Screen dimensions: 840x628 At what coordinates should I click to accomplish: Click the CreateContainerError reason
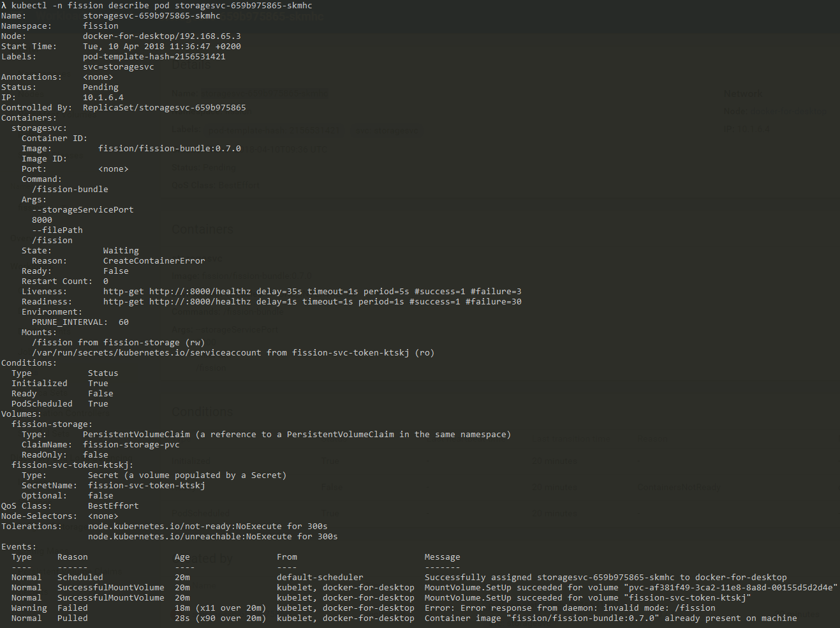point(154,260)
